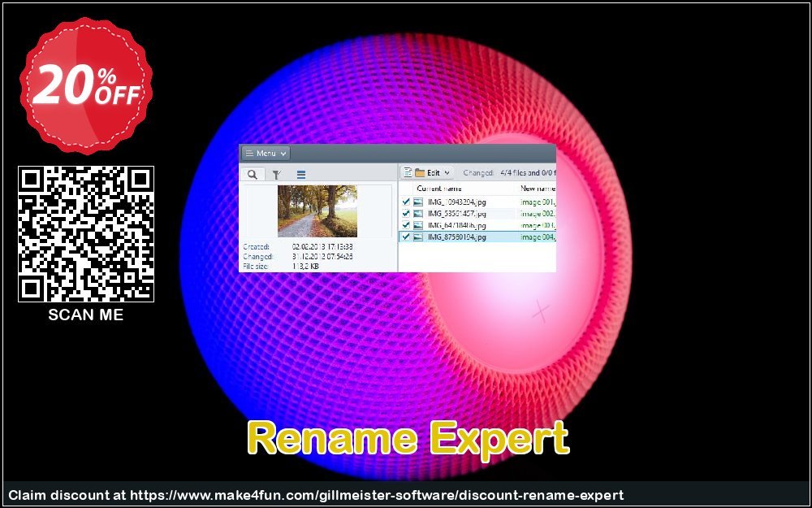812x508 pixels.
Task: Click the image icon of IMG_53501457.jpg
Action: tap(418, 214)
